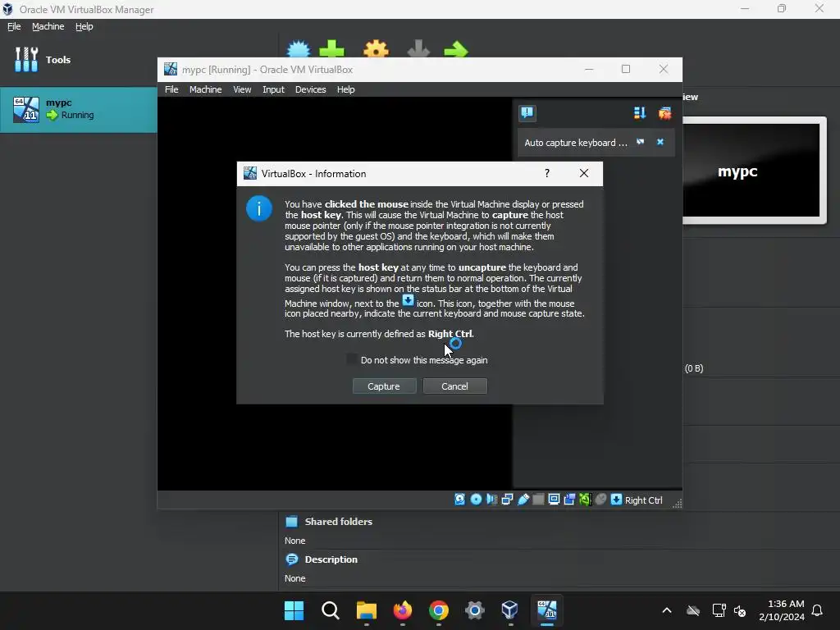Click the Shared folders section header
840x630 pixels.
tap(338, 521)
